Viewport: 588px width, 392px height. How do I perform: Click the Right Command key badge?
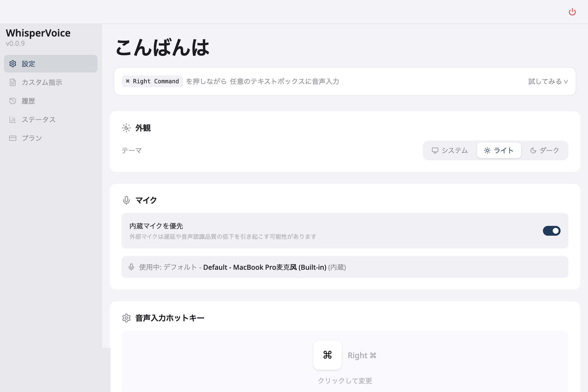pos(152,81)
